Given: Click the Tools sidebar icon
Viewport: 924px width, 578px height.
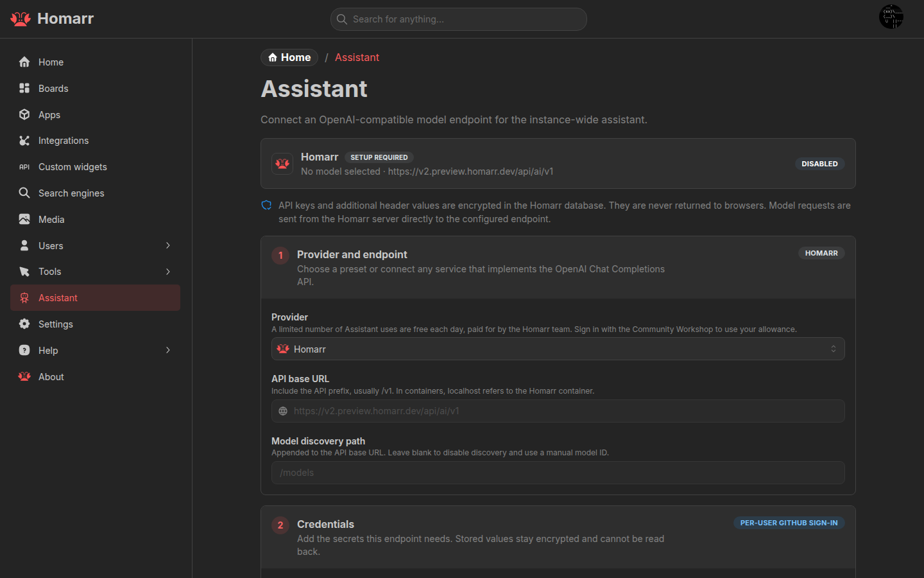Looking at the screenshot, I should click(24, 272).
